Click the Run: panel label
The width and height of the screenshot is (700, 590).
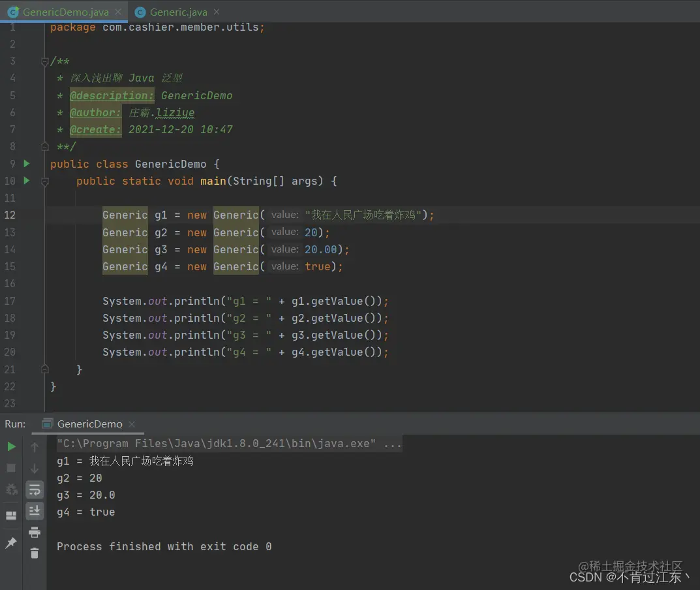point(15,424)
